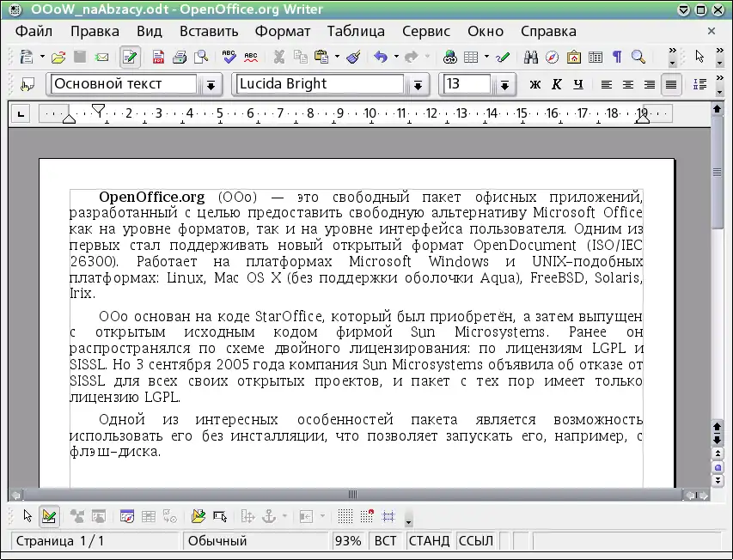Screen dimensions: 733x560
Task: Click the Format Paintbrush icon
Action: tap(352, 58)
